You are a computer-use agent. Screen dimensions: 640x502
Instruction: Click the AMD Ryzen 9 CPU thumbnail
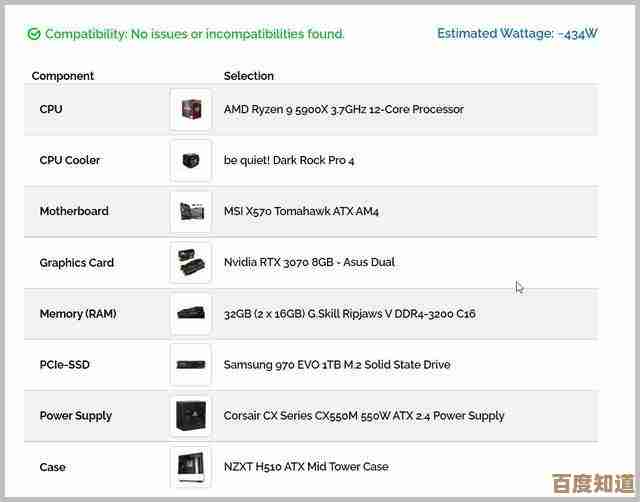(190, 110)
